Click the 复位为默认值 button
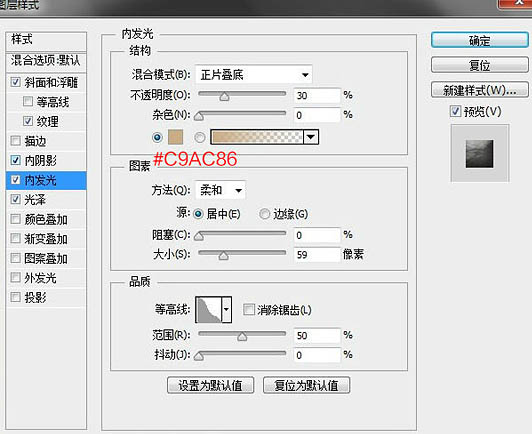532x434 pixels. 306,385
